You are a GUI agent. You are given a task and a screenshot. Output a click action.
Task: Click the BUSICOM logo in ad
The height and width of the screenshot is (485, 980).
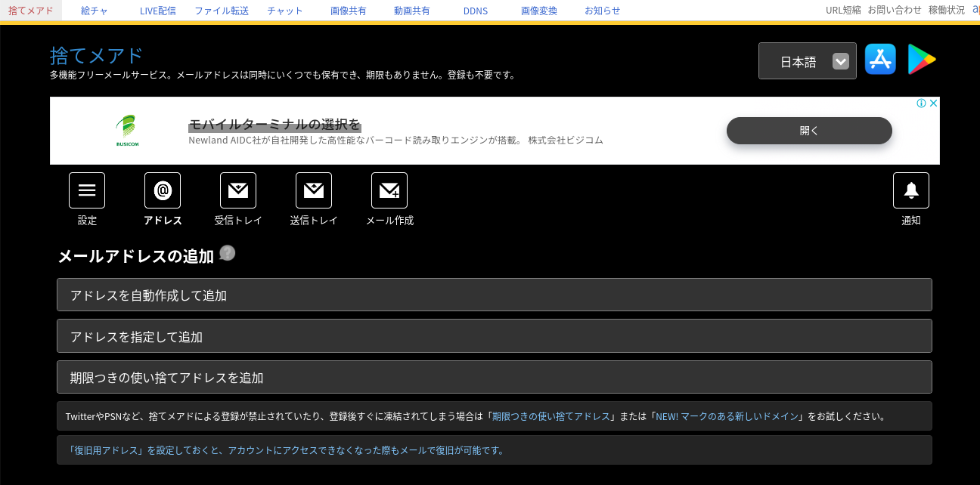point(127,131)
